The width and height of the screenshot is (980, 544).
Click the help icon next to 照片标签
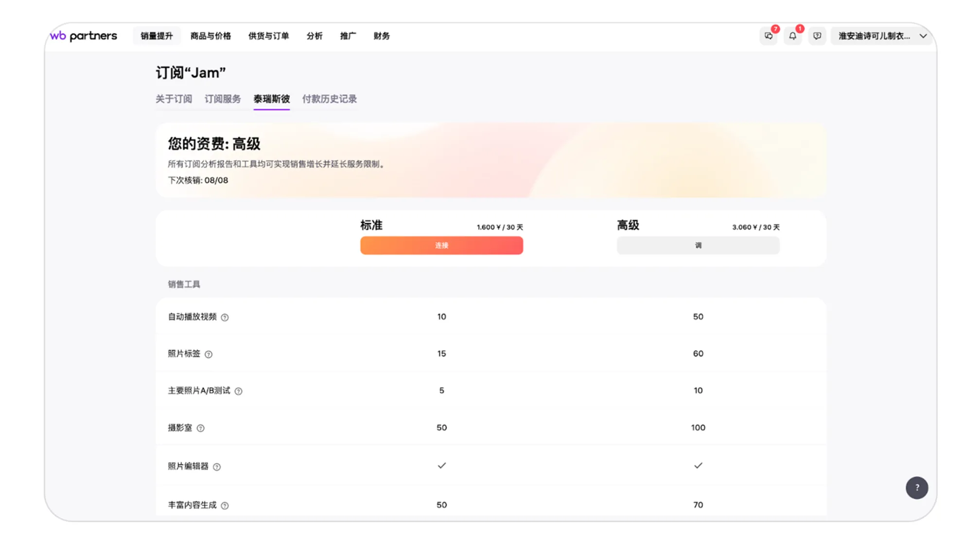point(209,354)
